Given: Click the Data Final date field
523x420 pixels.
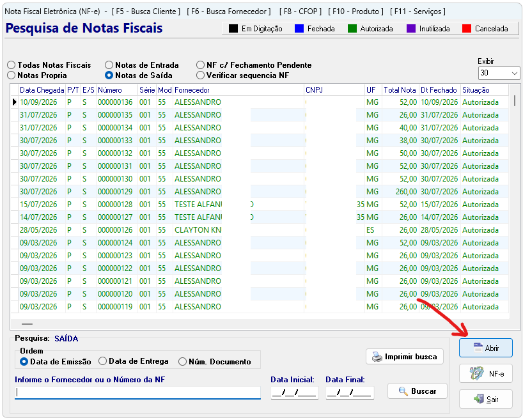Looking at the screenshot, I should coord(350,393).
